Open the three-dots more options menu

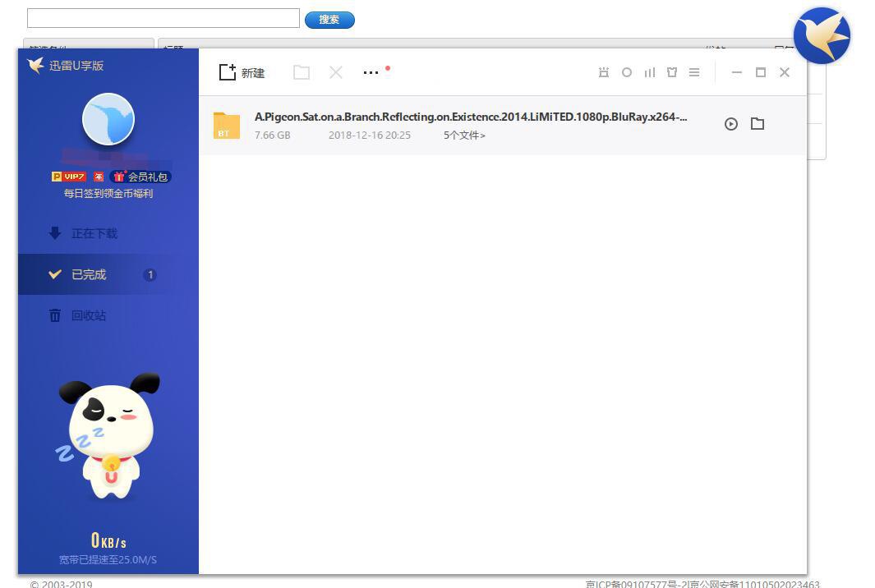tap(371, 72)
